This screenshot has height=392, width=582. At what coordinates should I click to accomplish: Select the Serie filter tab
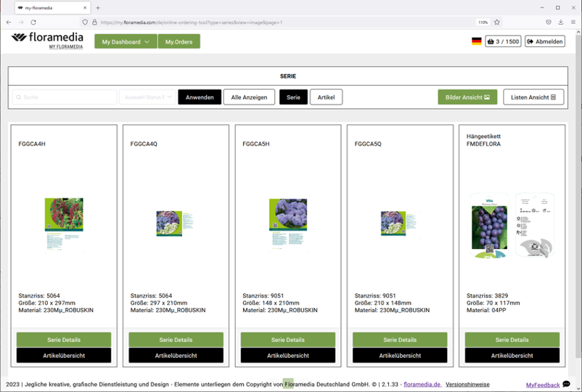pyautogui.click(x=293, y=97)
